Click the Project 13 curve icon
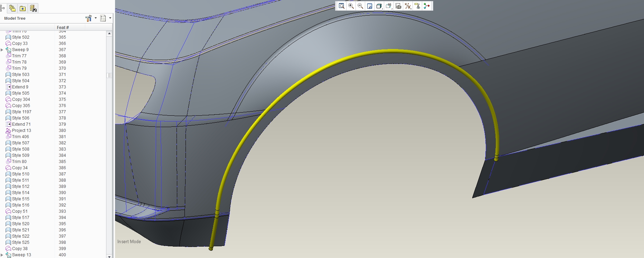Viewport: 644px width, 258px height. (x=8, y=131)
